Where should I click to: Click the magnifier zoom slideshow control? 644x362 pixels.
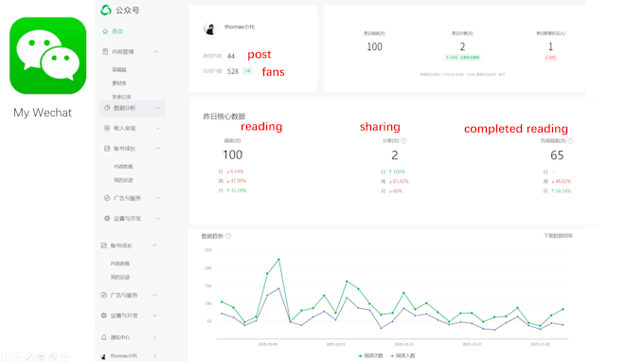pos(53,357)
